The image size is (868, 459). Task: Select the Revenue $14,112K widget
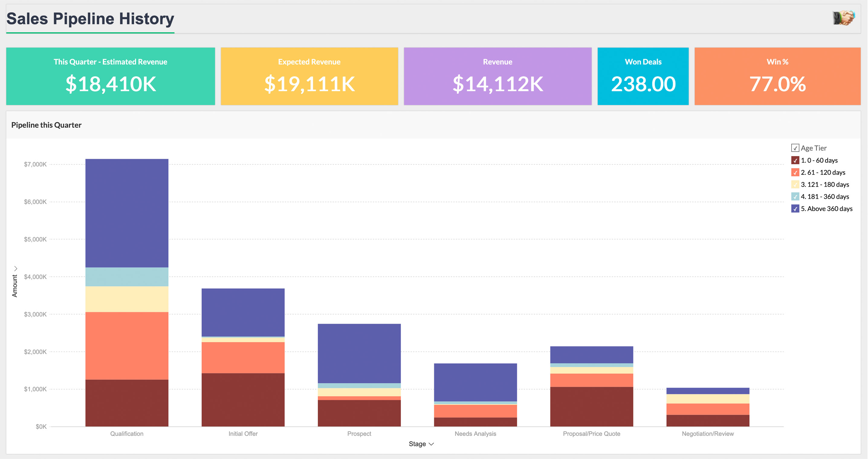tap(497, 76)
